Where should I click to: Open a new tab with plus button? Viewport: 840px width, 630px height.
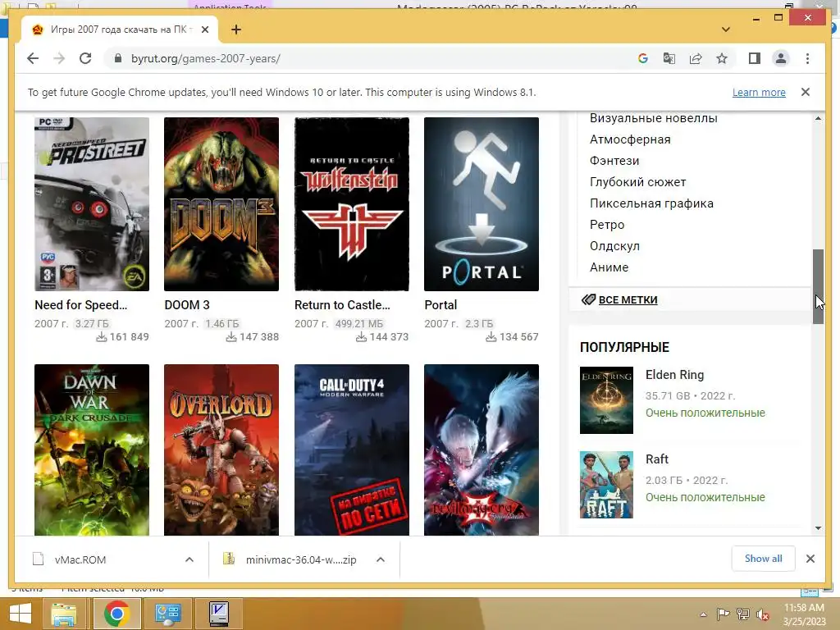click(x=235, y=30)
